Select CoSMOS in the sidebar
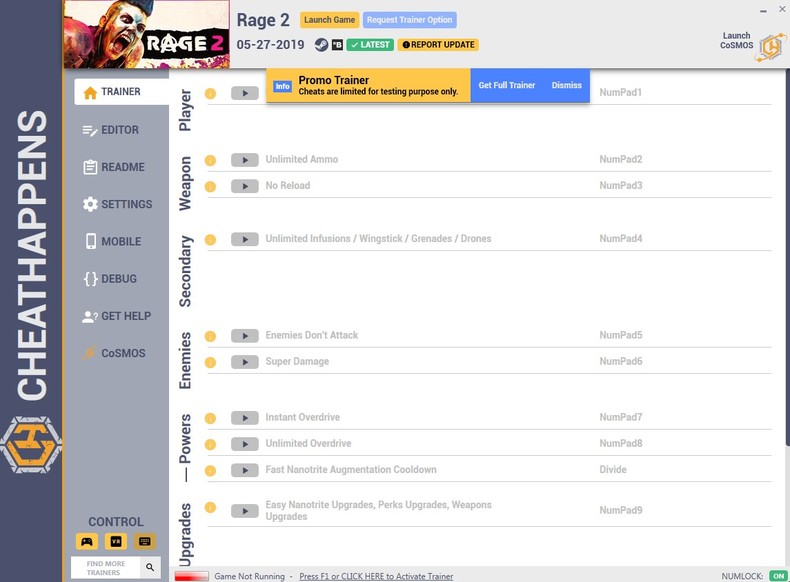This screenshot has height=582, width=790. tap(114, 353)
